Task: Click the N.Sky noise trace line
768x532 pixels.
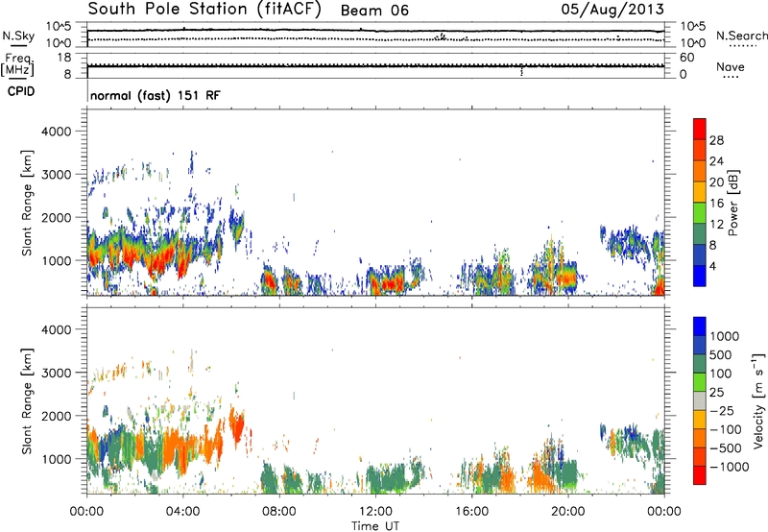Action: pos(375,31)
